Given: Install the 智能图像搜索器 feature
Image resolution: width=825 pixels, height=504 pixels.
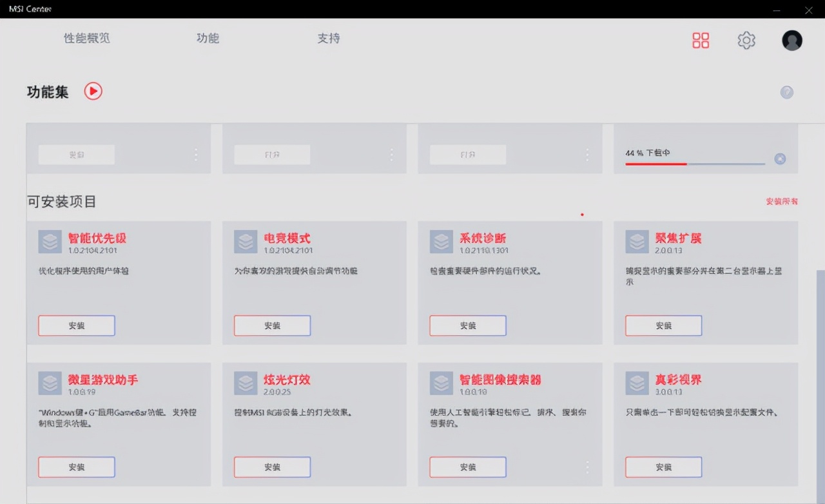Looking at the screenshot, I should pyautogui.click(x=468, y=467).
